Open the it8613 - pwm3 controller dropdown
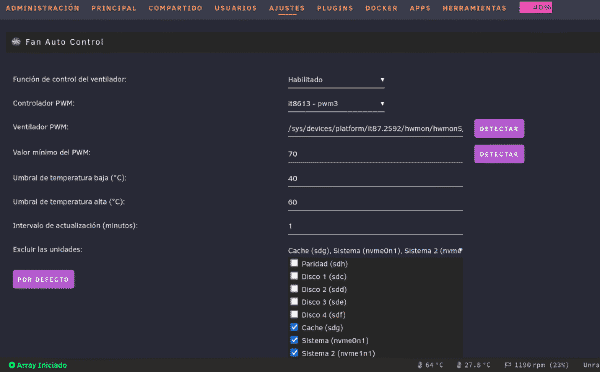Viewport: 600px width, 372px height. [336, 104]
